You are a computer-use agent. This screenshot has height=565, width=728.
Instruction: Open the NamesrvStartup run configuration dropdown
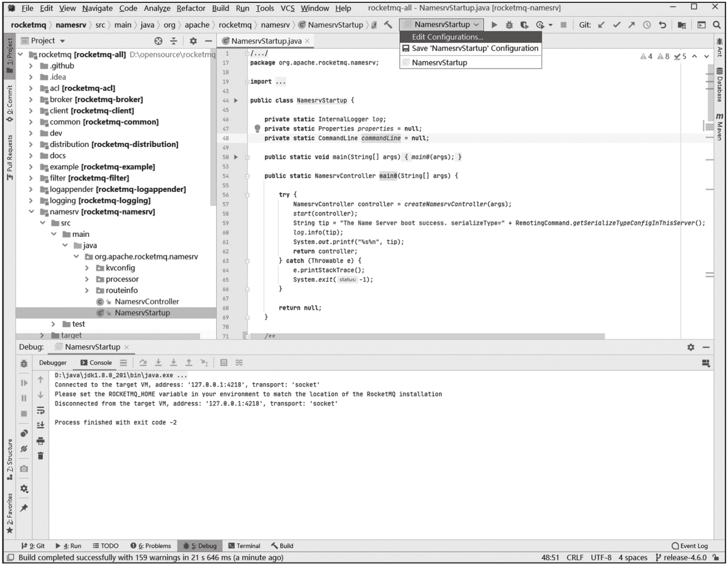(441, 24)
